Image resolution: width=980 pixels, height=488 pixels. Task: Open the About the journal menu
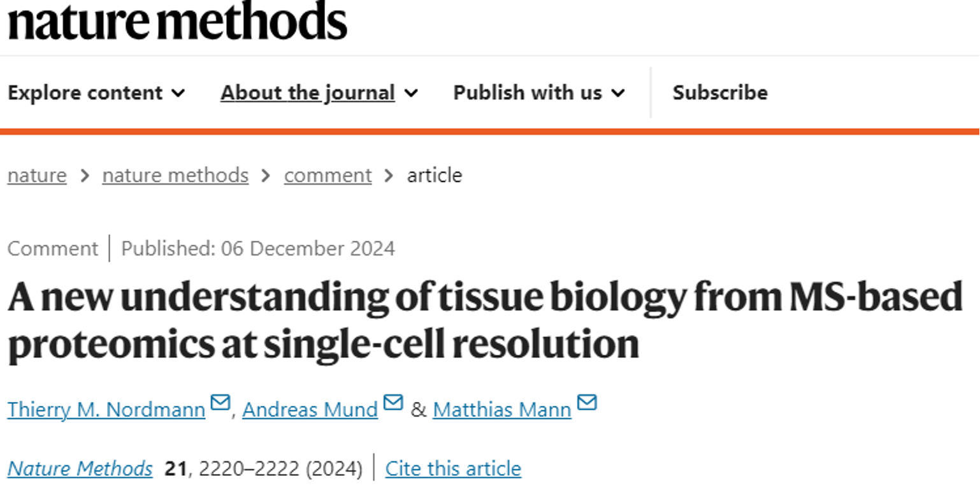tap(308, 93)
